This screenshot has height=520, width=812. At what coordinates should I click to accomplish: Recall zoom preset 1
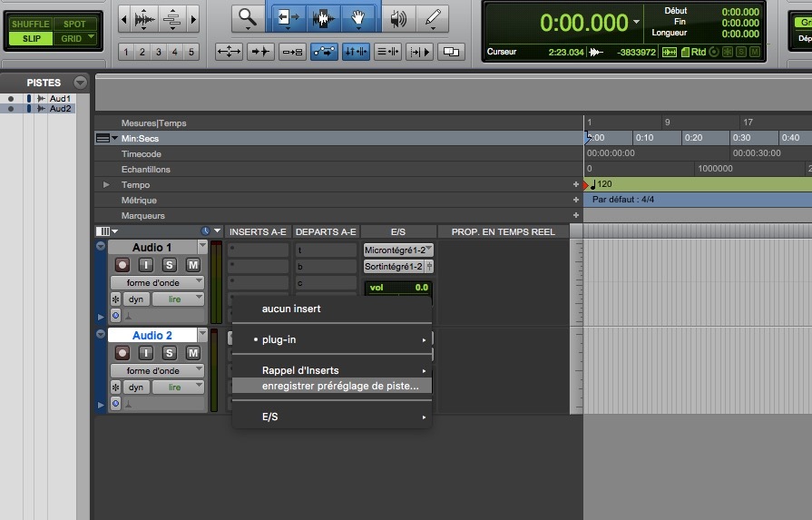tap(126, 52)
